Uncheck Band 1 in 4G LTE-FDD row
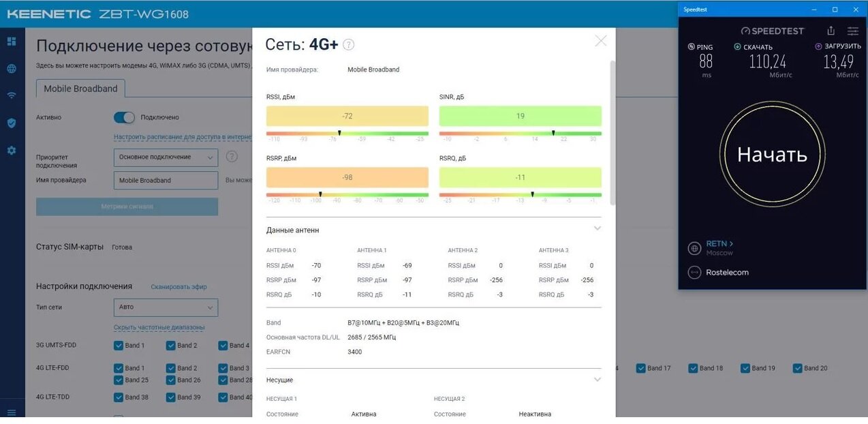The height and width of the screenshot is (424, 868). click(x=119, y=368)
